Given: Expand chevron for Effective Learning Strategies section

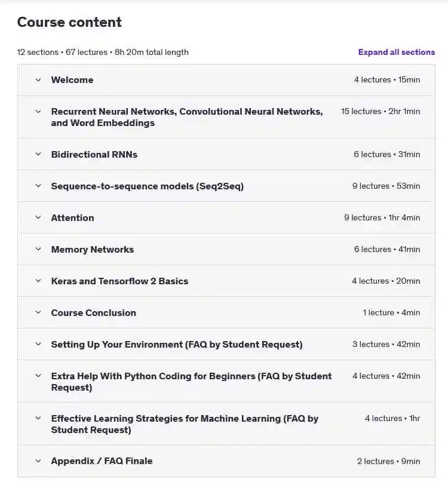Looking at the screenshot, I should pos(38,418).
